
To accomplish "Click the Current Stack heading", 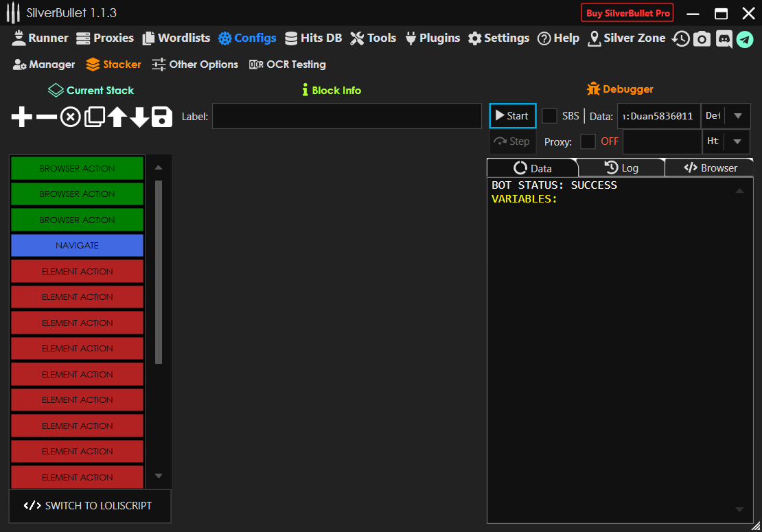I will click(91, 91).
